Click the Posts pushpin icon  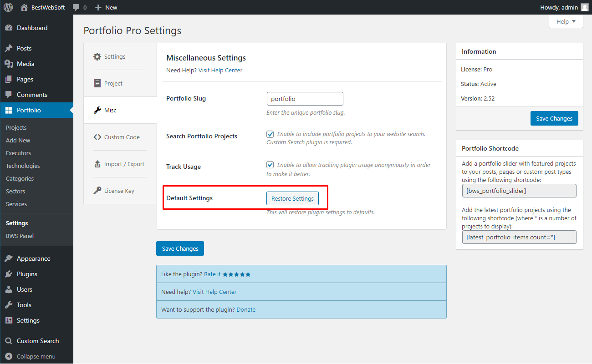(9, 48)
